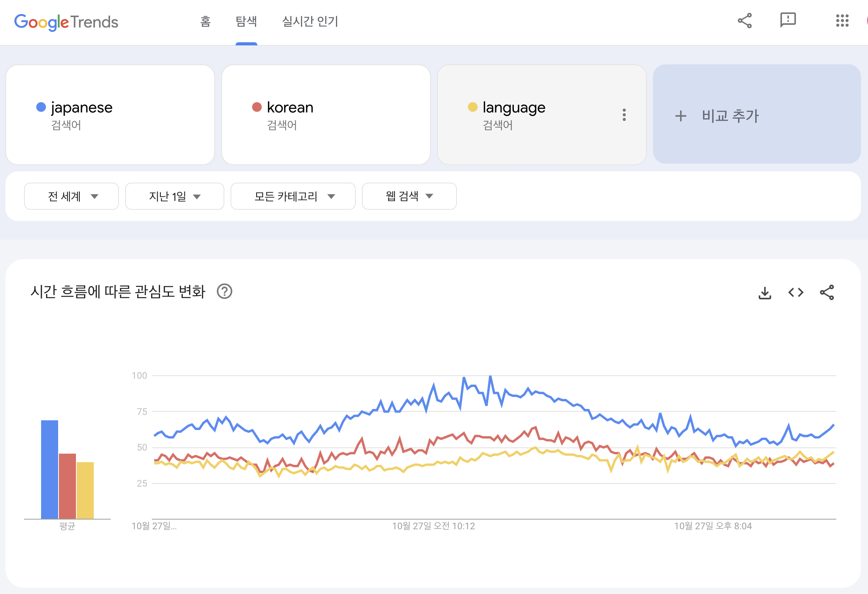Expand the 지난 1일 time range dropdown

(x=175, y=196)
